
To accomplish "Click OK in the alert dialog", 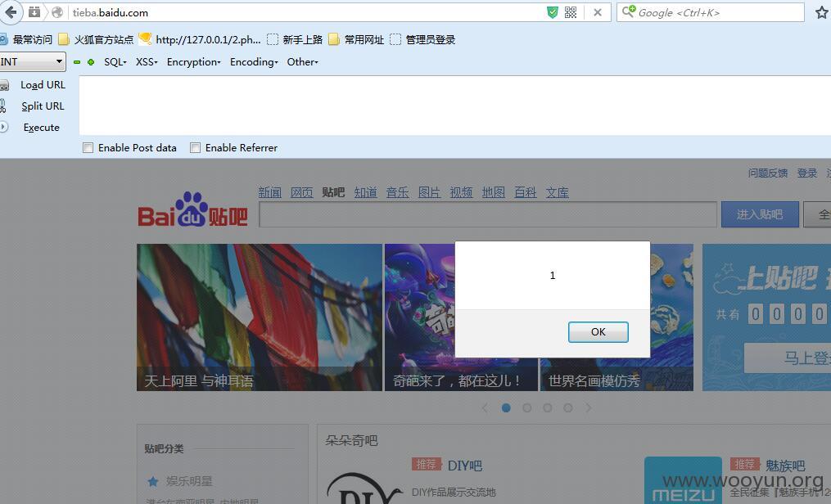I will pyautogui.click(x=598, y=332).
